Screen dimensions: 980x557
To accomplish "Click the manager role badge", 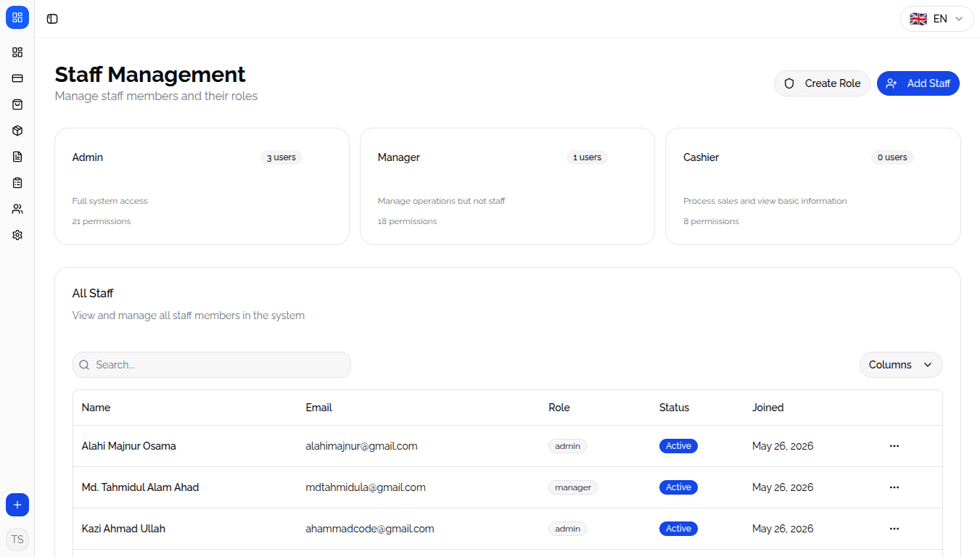I will pyautogui.click(x=573, y=487).
